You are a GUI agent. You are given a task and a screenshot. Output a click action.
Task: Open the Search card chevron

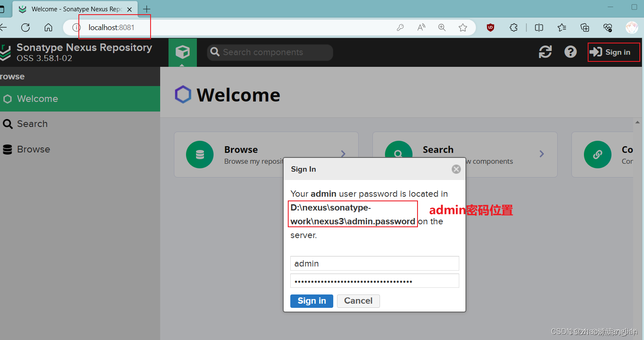coord(541,154)
